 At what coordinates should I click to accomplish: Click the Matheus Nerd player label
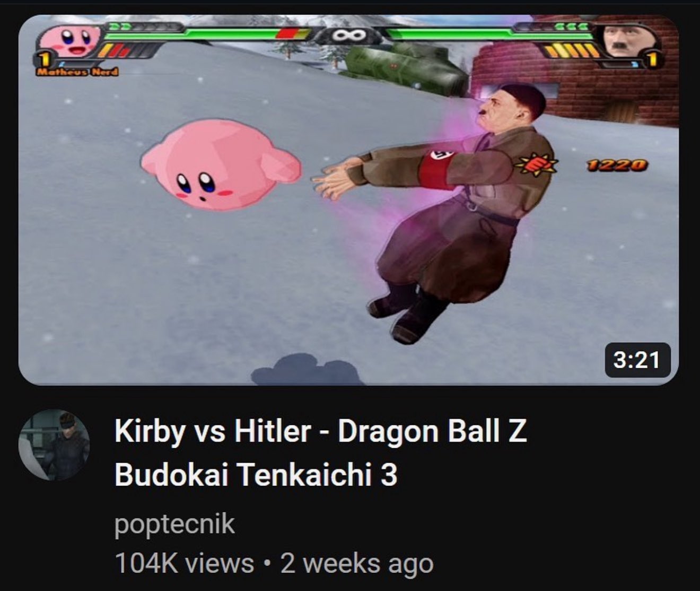point(77,72)
